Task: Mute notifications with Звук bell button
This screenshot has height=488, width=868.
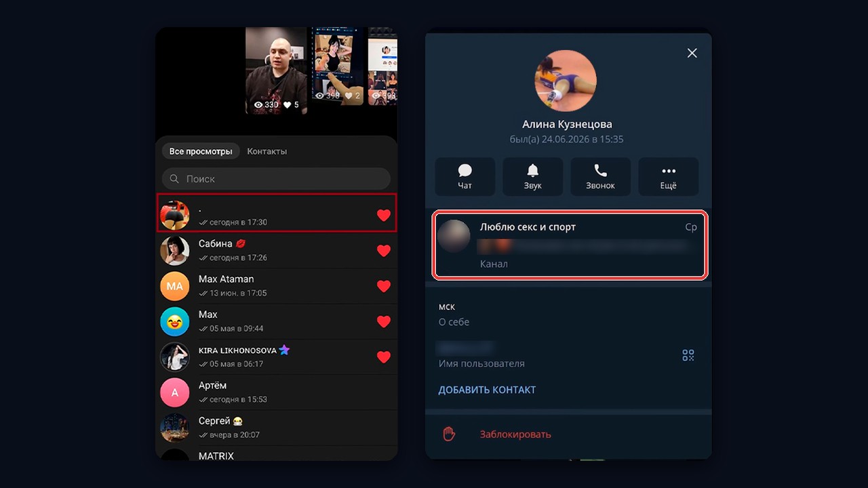Action: point(532,177)
